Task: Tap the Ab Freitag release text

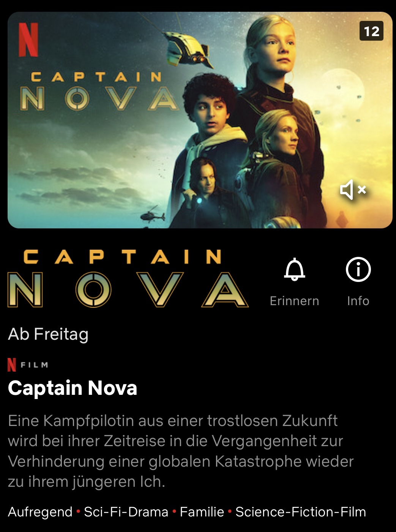Action: [48, 334]
